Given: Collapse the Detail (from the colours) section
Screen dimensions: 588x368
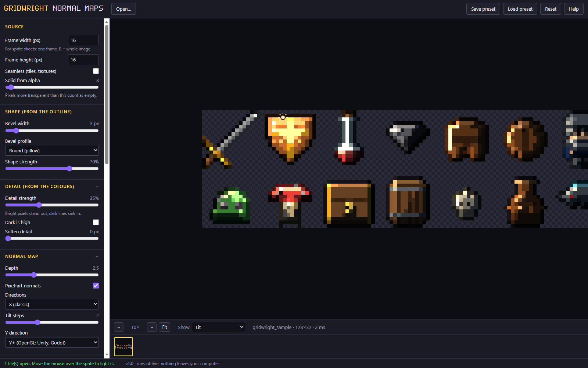Looking at the screenshot, I should point(97,187).
